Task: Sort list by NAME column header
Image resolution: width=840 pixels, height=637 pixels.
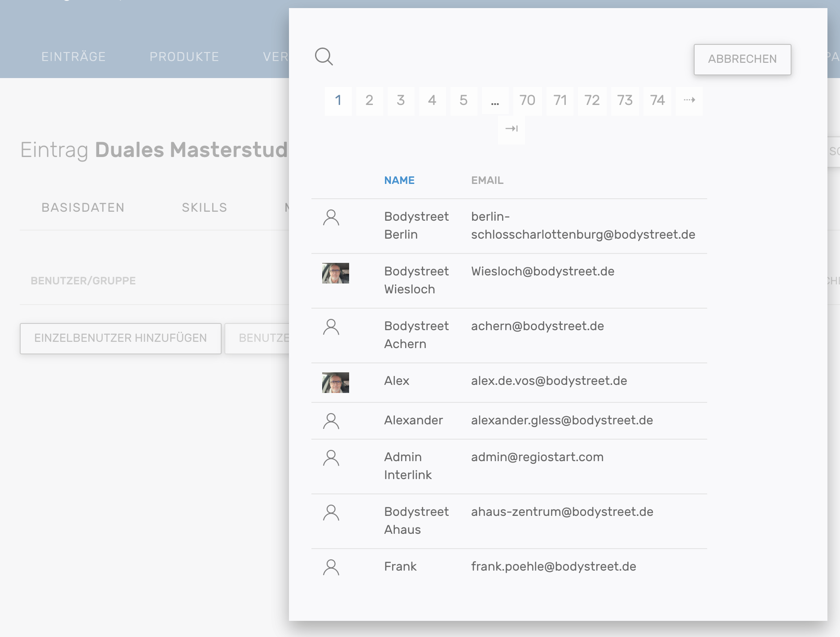Action: click(399, 180)
